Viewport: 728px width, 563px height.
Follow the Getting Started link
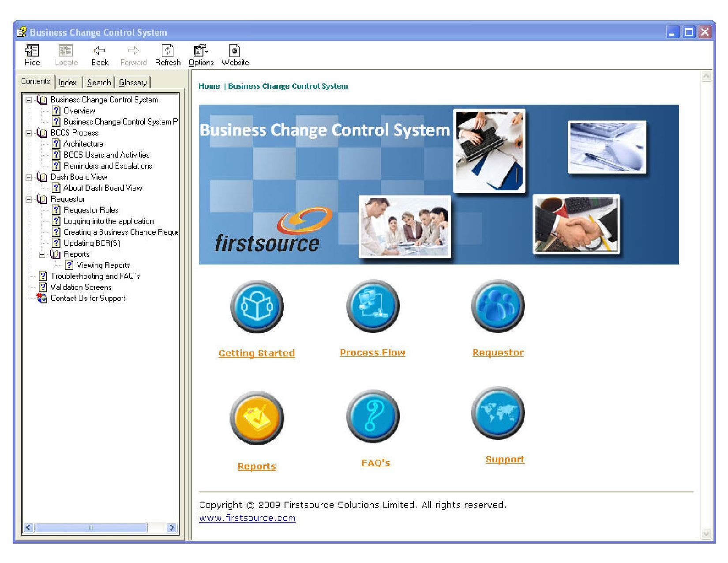[257, 353]
